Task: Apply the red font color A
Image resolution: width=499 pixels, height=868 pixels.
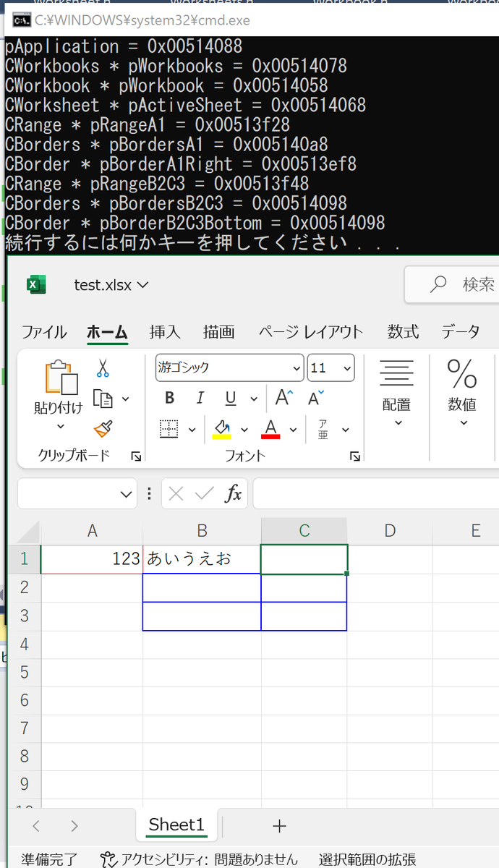Action: (x=271, y=429)
